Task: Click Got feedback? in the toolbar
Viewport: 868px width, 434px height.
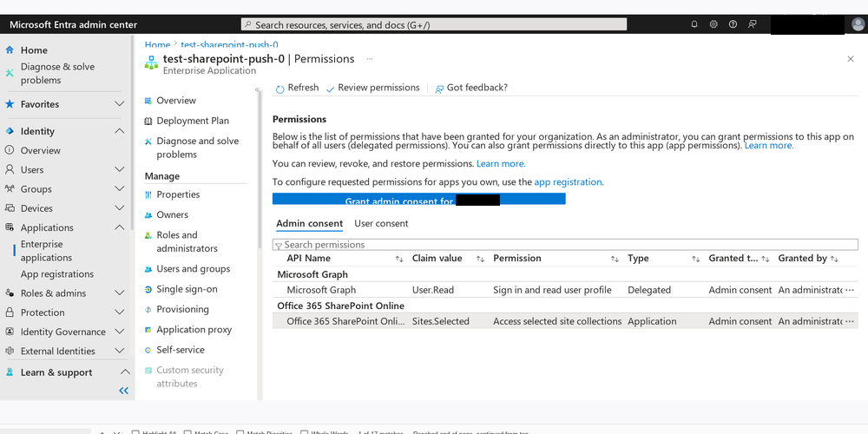Action: 471,88
